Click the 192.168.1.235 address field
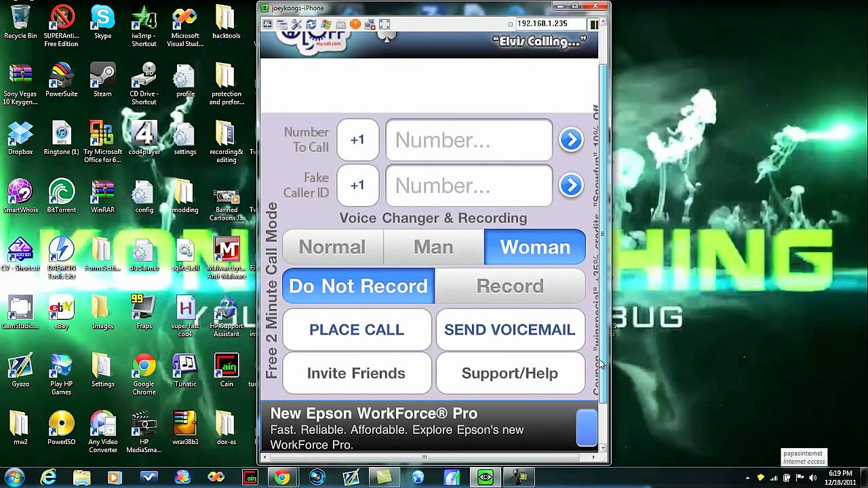This screenshot has width=868, height=488. 551,24
